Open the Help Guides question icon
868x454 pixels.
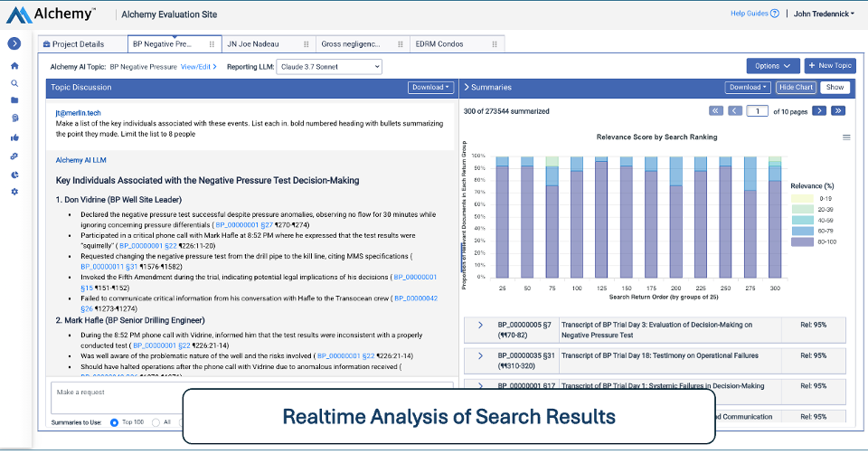coord(775,14)
